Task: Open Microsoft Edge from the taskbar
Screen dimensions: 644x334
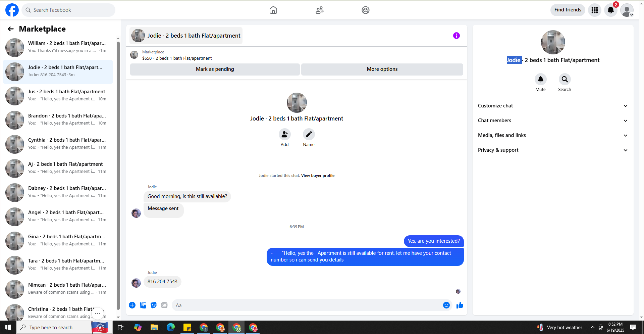Action: point(171,327)
